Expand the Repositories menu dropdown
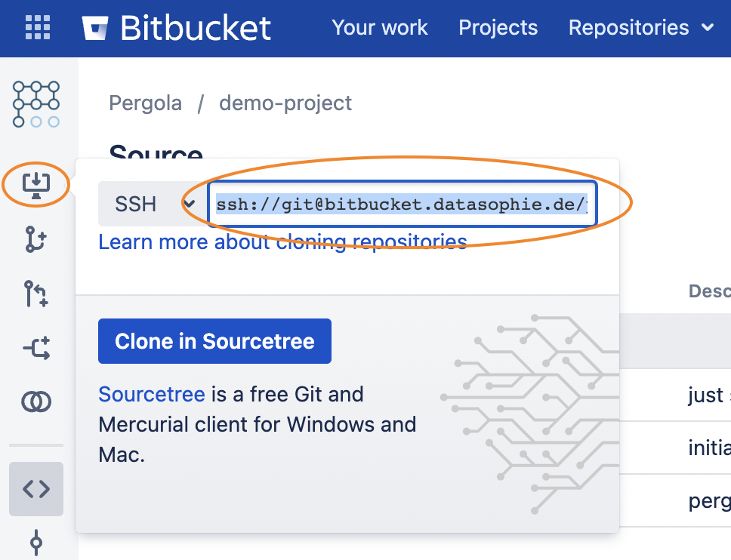 [640, 28]
